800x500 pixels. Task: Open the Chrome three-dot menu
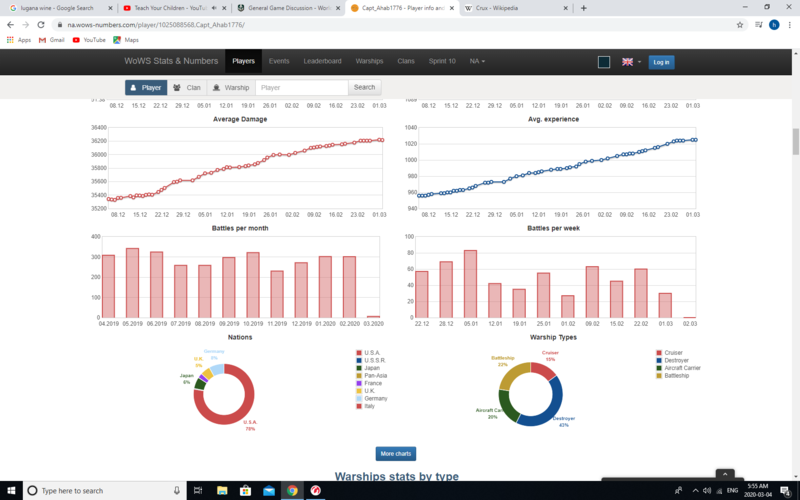pos(785,24)
